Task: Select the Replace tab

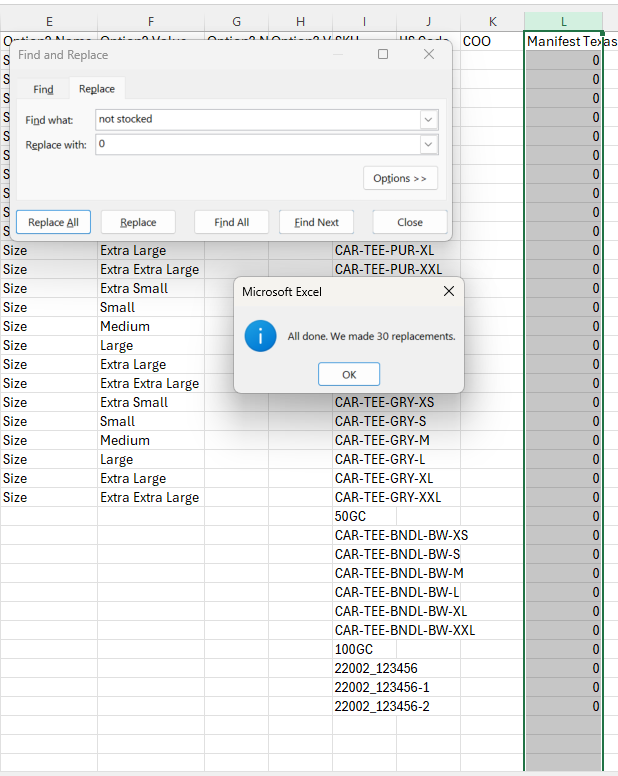Action: point(96,89)
